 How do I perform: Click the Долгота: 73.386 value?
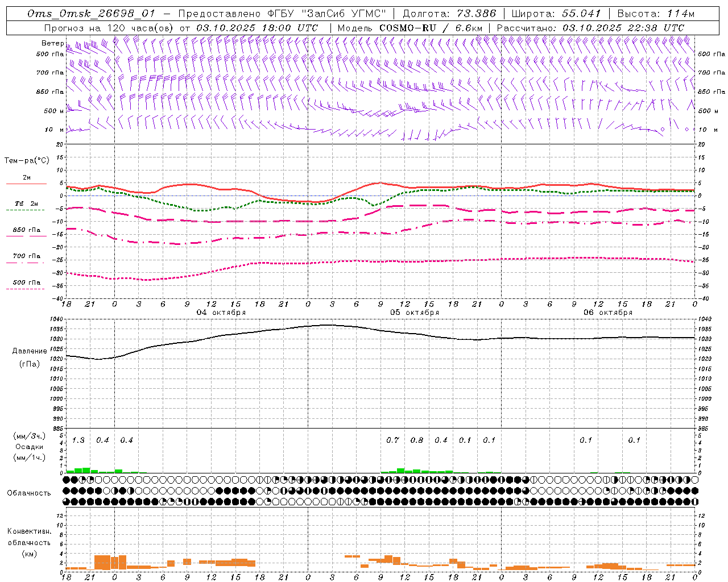click(449, 14)
